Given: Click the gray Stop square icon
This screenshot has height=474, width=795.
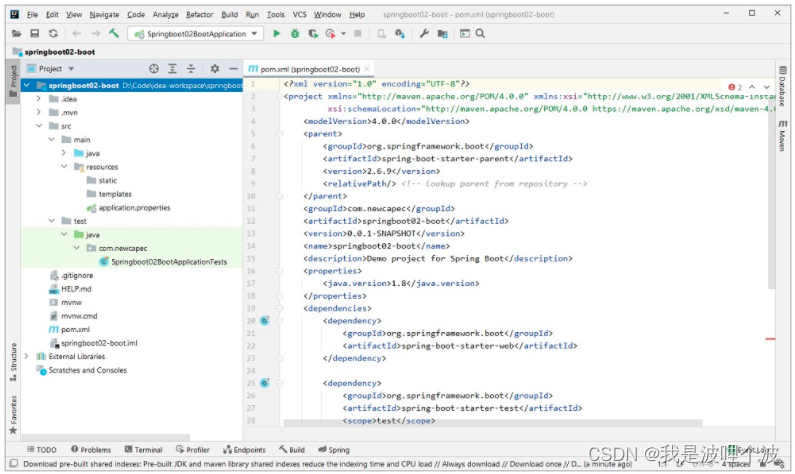Looking at the screenshot, I should pyautogui.click(x=357, y=34).
